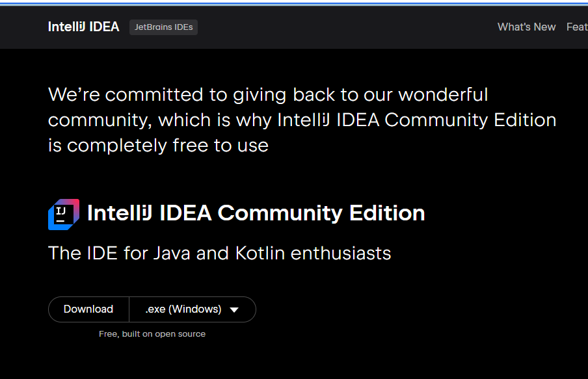Open the What's New menu item
The width and height of the screenshot is (588, 379).
pyautogui.click(x=526, y=27)
